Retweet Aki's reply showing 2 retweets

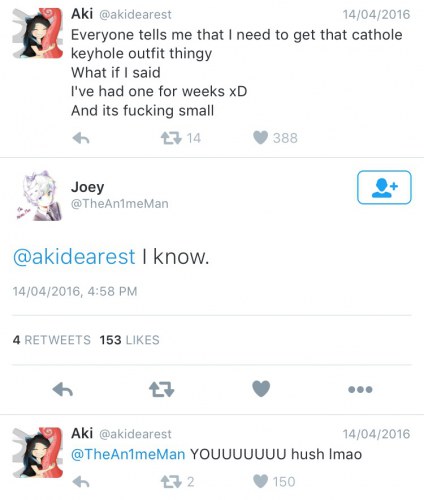coord(171,482)
